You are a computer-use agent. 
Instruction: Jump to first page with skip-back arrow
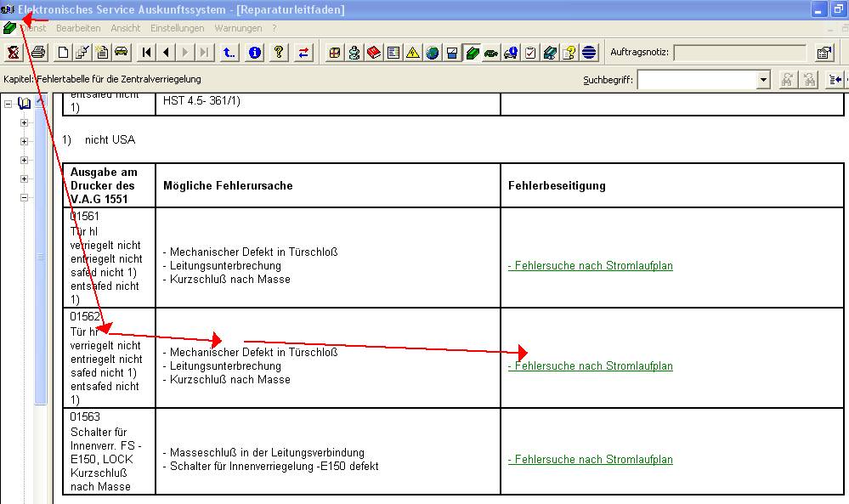(147, 53)
